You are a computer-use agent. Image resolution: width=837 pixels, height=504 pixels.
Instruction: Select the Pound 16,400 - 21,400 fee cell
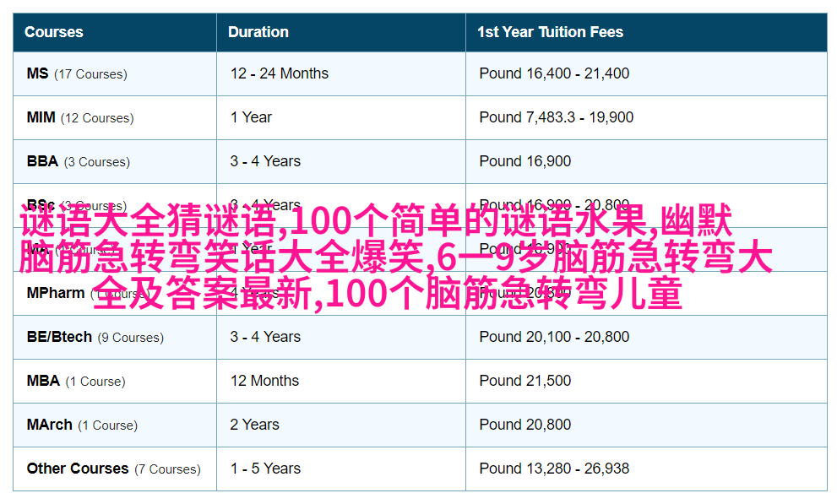tap(554, 73)
